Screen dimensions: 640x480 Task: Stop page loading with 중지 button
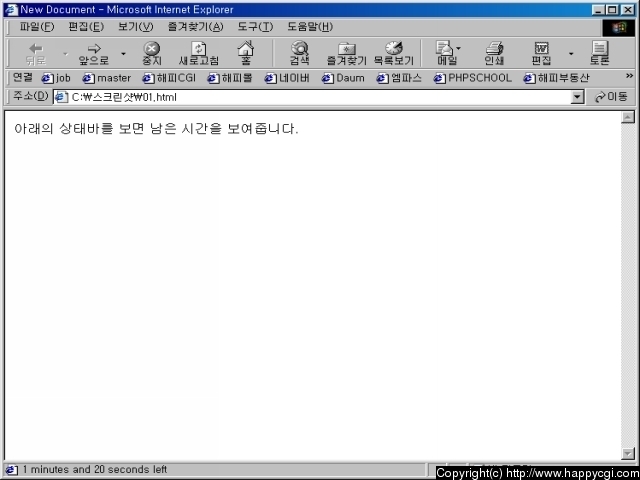pos(152,54)
